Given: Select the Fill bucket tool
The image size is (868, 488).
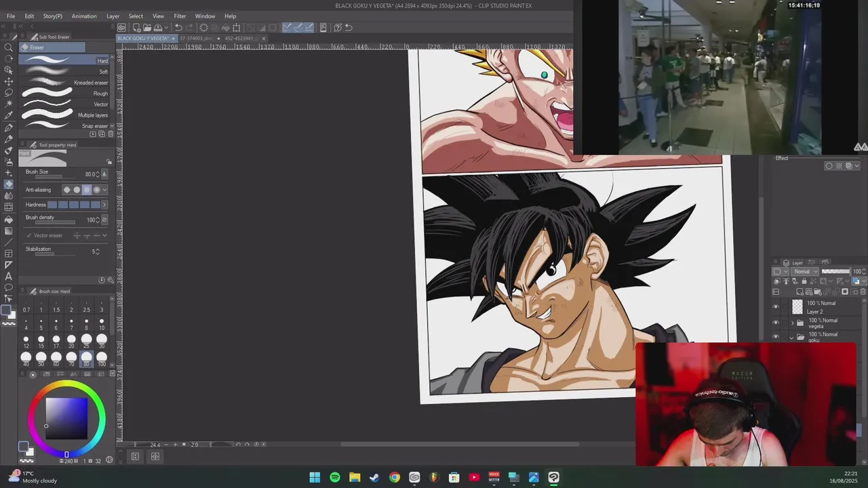Looking at the screenshot, I should coord(9,219).
